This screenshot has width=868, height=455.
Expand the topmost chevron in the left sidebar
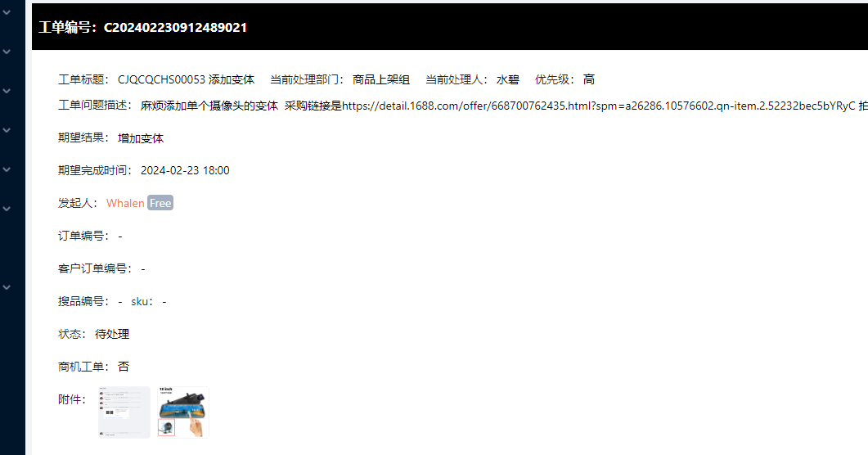pyautogui.click(x=7, y=11)
